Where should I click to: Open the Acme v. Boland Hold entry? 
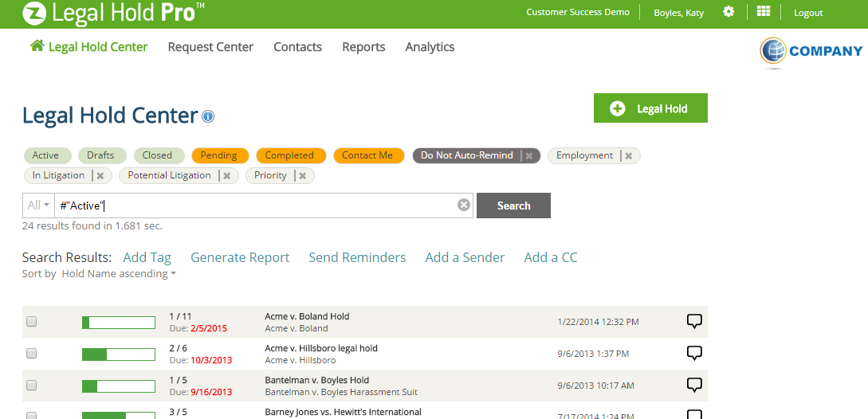coord(307,316)
